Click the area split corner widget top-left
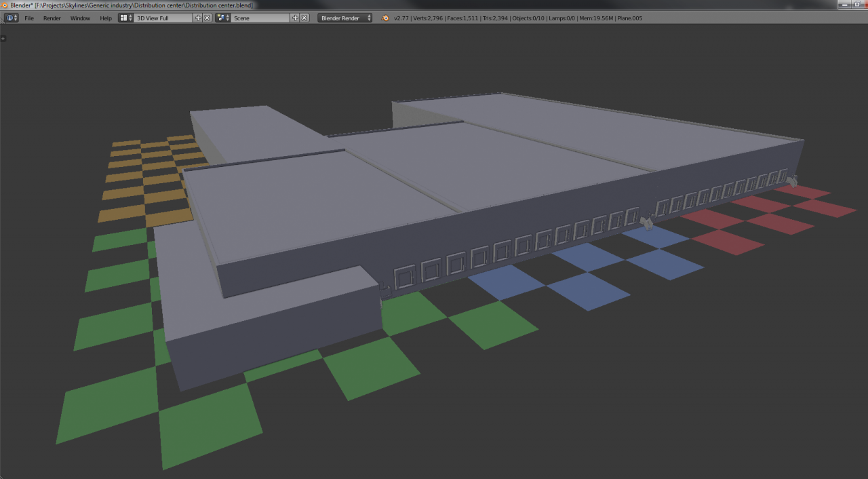The height and width of the screenshot is (479, 868). coord(3,39)
